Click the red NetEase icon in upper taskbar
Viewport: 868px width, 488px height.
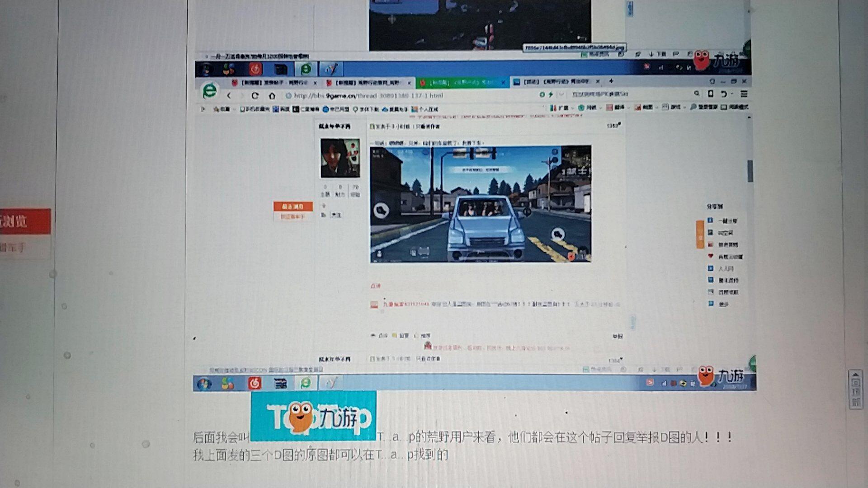(x=255, y=69)
